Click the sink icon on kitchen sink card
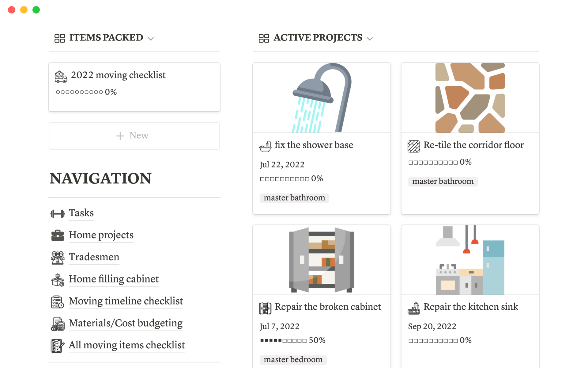 coord(414,308)
